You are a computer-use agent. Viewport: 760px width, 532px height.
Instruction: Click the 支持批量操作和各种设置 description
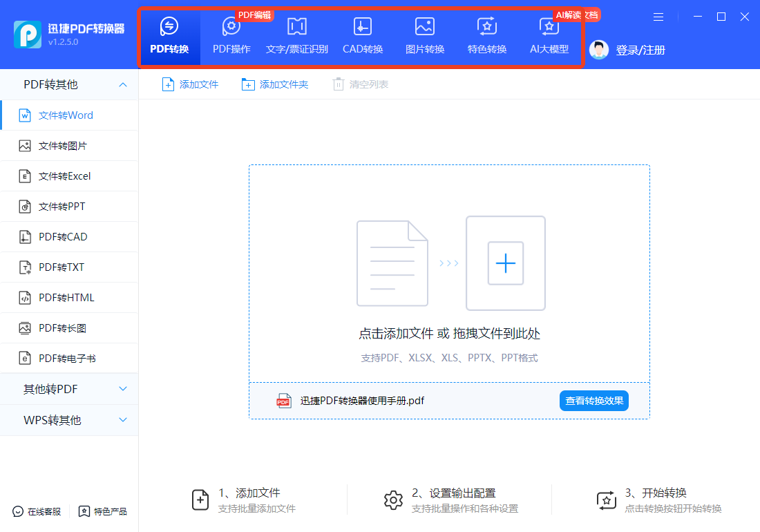[465, 509]
